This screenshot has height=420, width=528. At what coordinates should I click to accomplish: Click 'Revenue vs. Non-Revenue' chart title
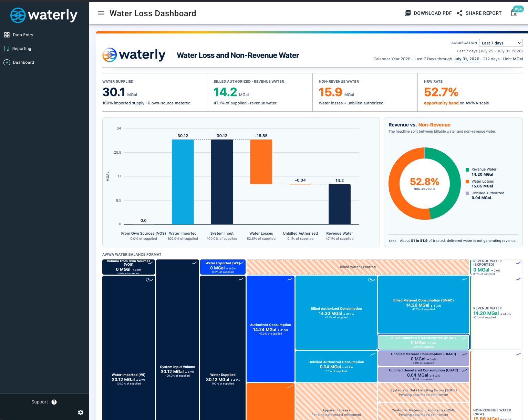click(420, 125)
